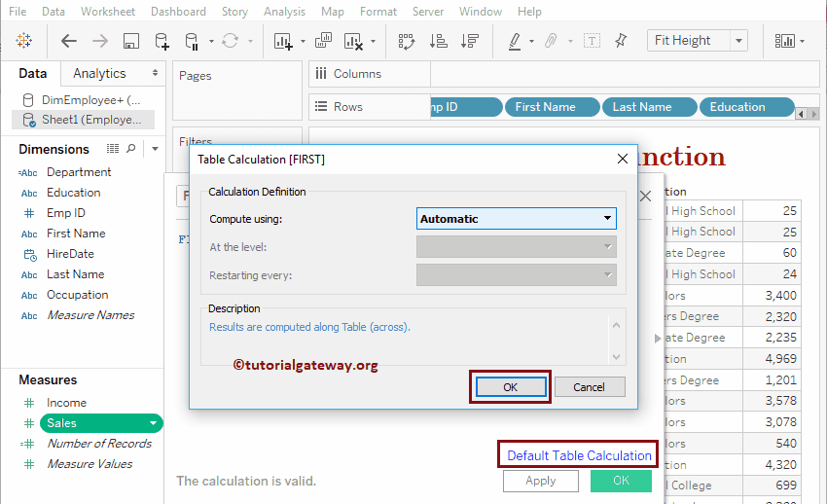The height and width of the screenshot is (504, 827).
Task: Add a new data source icon
Action: (x=162, y=41)
